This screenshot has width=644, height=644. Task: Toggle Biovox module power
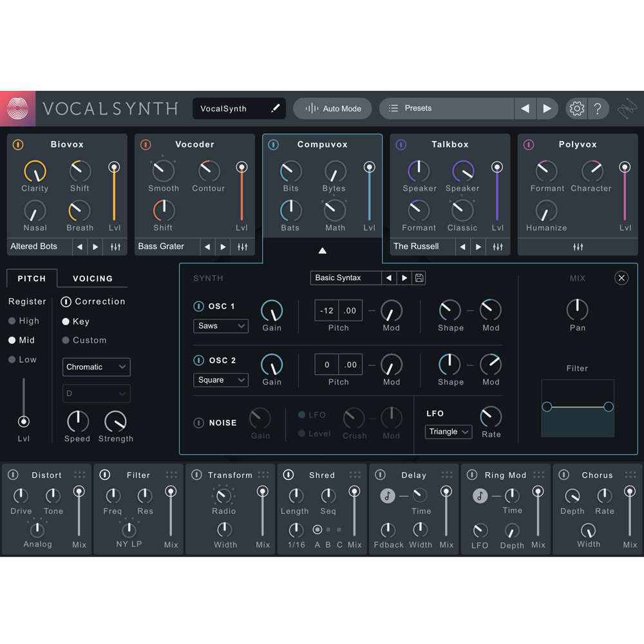[18, 144]
